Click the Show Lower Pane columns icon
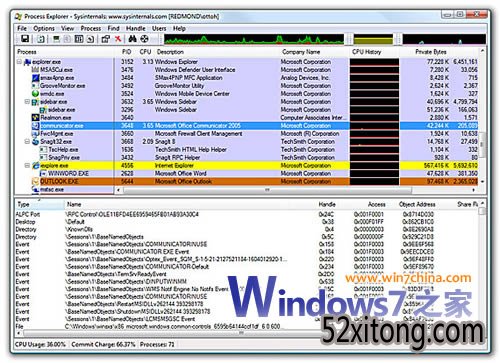The height and width of the screenshot is (363, 500). (x=79, y=39)
